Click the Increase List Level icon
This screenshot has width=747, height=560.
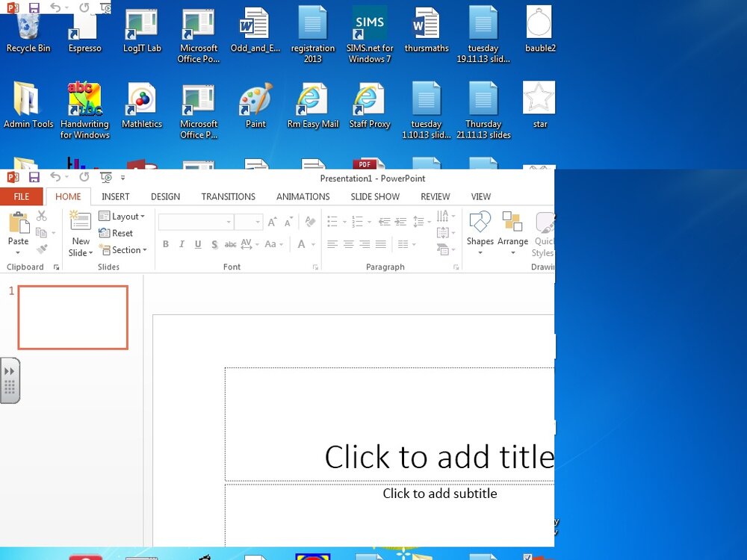pos(400,222)
